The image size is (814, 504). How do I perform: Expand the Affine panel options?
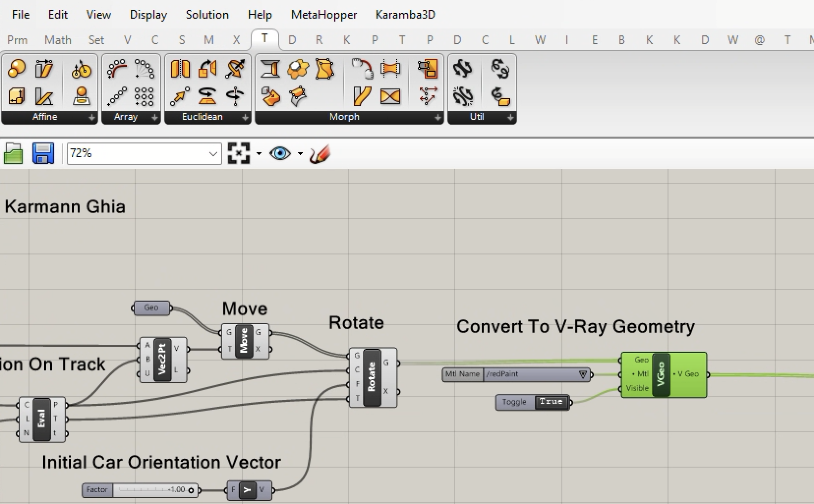tap(91, 117)
